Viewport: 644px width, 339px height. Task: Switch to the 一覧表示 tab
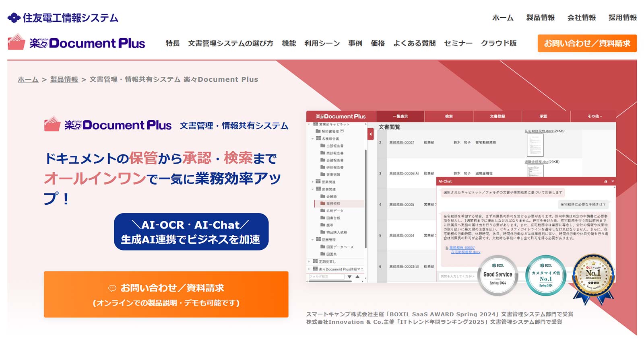pos(400,116)
